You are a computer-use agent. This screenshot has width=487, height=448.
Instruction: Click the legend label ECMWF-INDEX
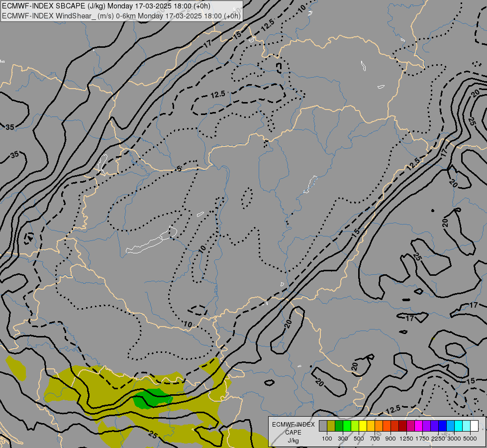[293, 425]
